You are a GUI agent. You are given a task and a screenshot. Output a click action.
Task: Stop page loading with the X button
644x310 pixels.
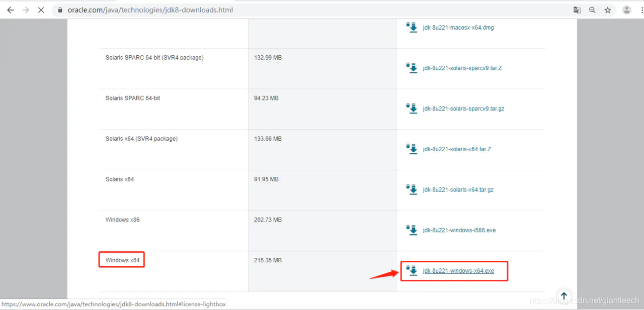click(x=41, y=10)
